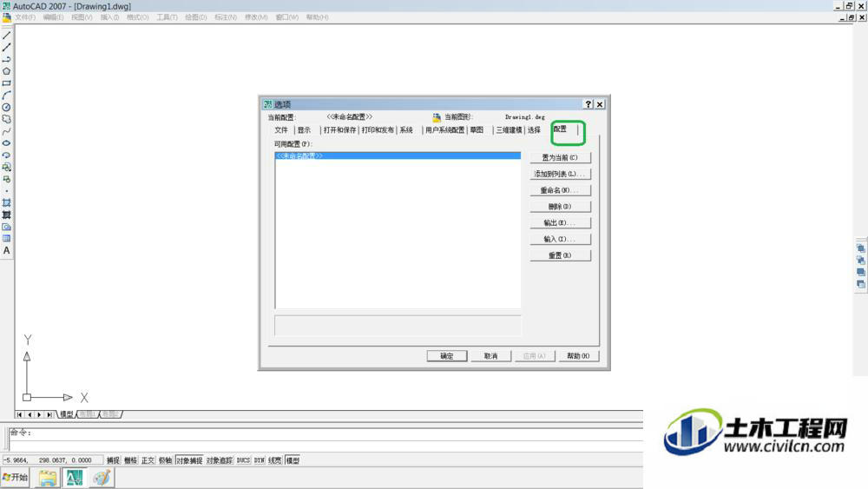Click the draw order send-to-back icon
This screenshot has height=489, width=868.
coord(861,261)
